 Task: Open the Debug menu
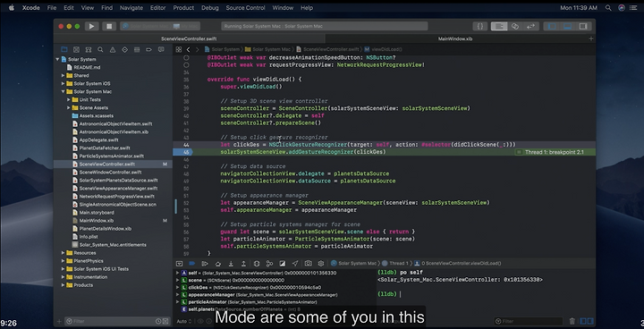[x=210, y=8]
